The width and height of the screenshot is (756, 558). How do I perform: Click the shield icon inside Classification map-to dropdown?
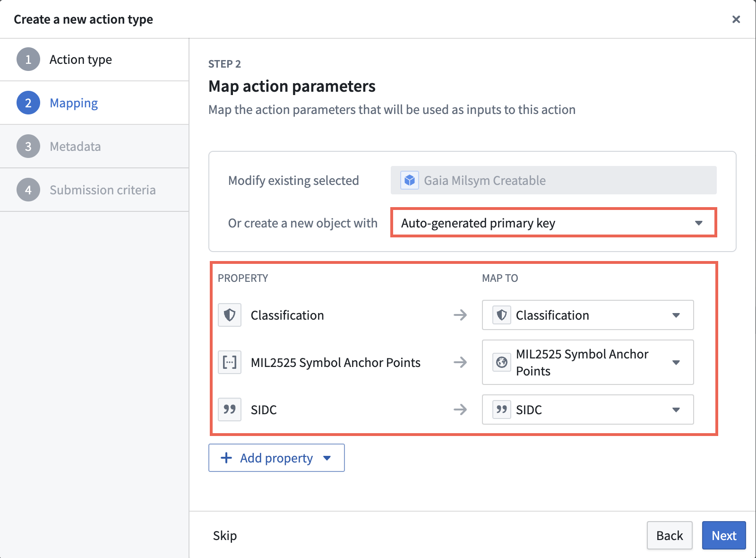(x=502, y=315)
